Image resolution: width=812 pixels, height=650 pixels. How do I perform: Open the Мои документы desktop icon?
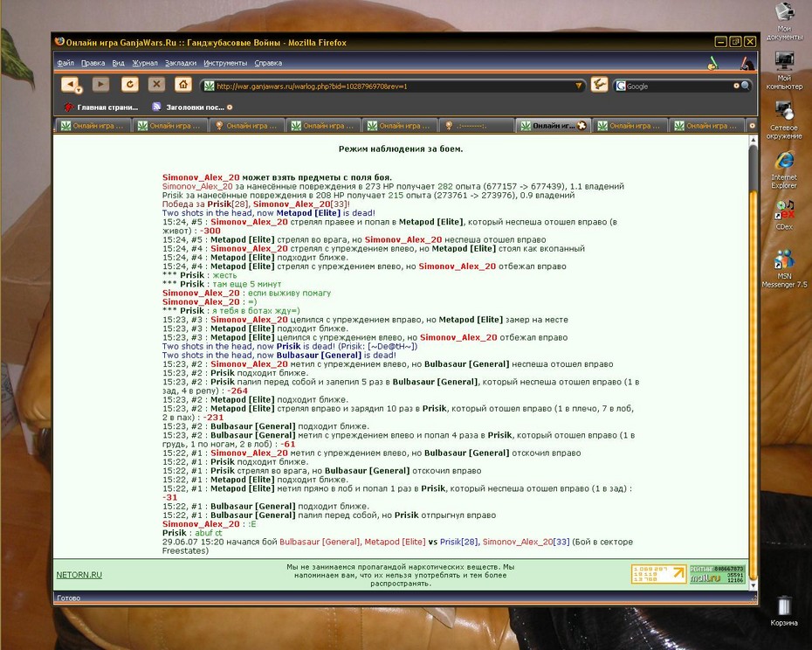784,21
